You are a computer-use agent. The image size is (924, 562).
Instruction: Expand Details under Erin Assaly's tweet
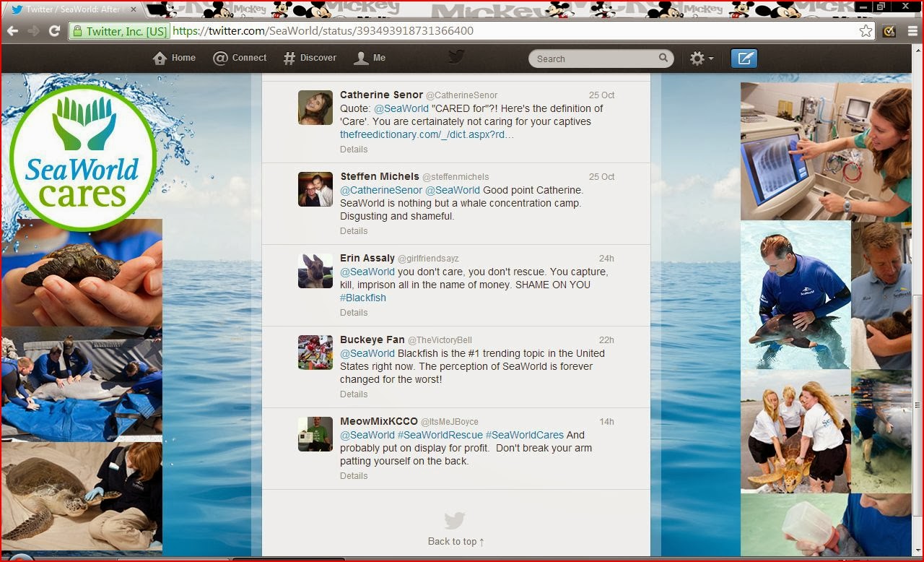354,313
